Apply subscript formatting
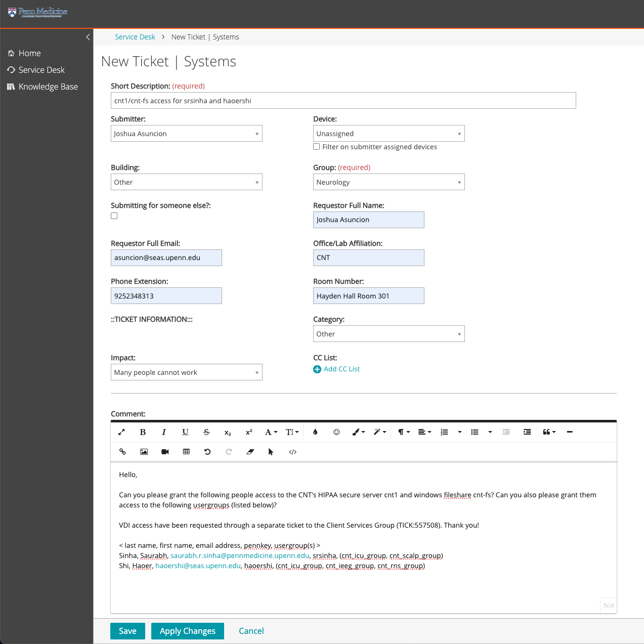 (228, 432)
